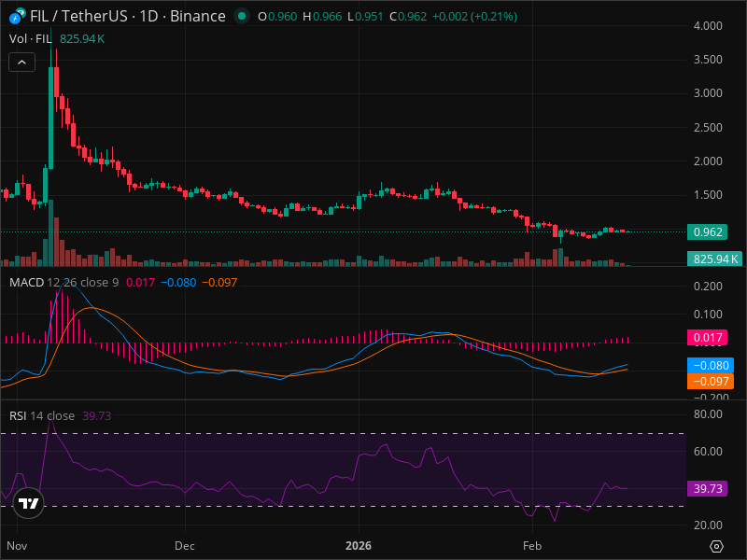Click the 0.962 current price label
This screenshot has height=560, width=747.
coord(708,231)
